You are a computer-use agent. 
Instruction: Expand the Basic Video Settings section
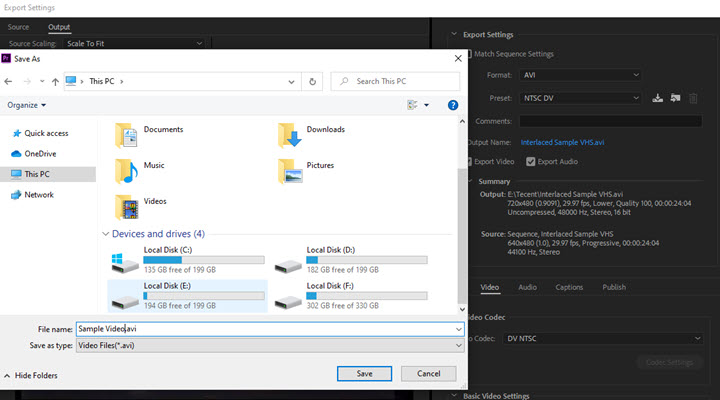(454, 395)
